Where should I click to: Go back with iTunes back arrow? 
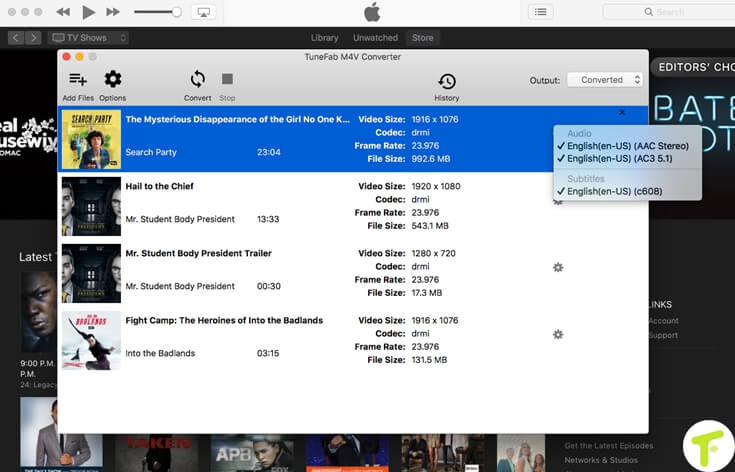tap(15, 37)
